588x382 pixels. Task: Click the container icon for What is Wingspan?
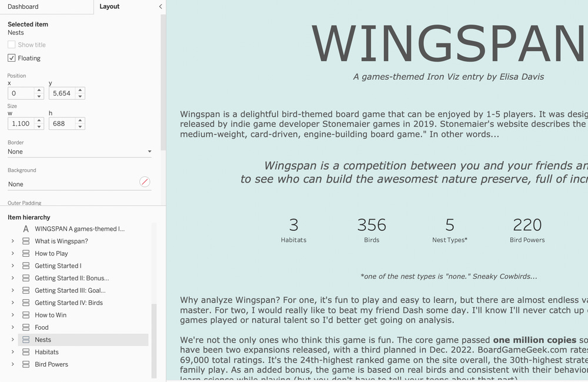tap(26, 241)
